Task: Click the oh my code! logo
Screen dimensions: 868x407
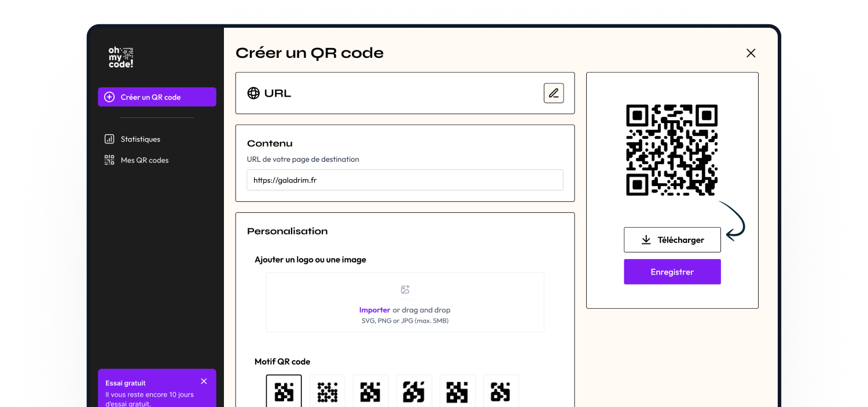Action: (121, 58)
